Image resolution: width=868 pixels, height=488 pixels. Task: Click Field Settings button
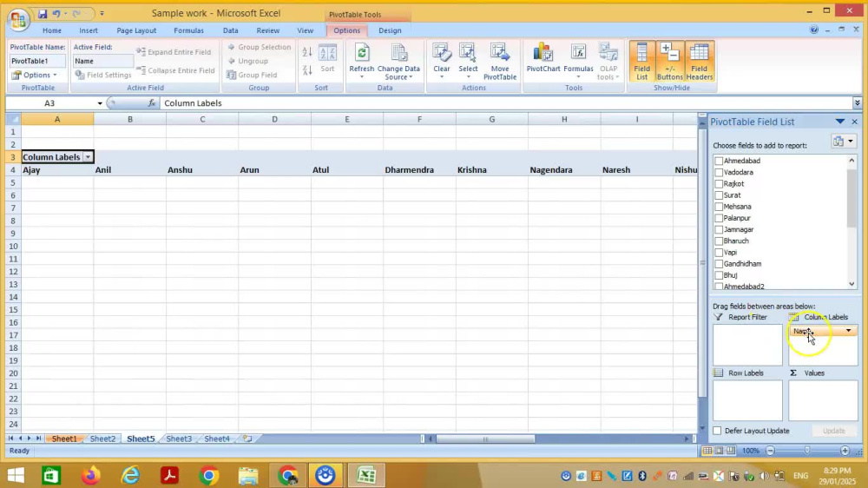click(103, 75)
